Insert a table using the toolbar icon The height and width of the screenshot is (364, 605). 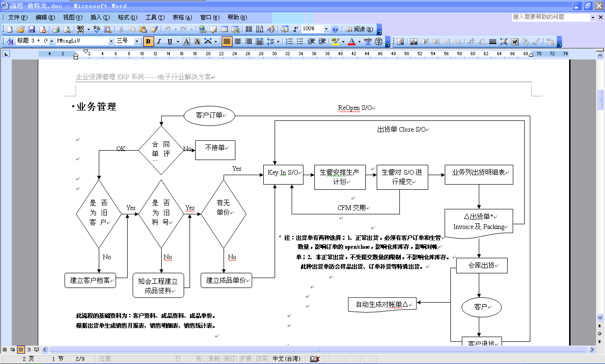pyautogui.click(x=225, y=29)
